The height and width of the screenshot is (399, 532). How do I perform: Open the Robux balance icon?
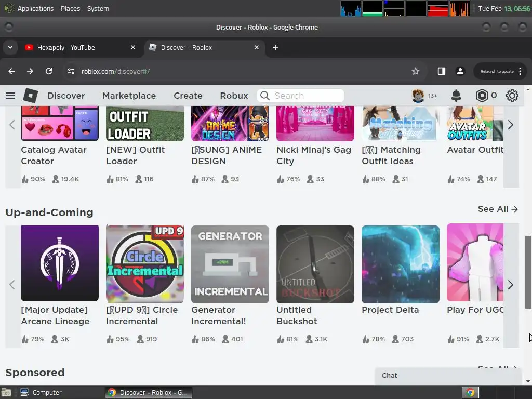(x=482, y=96)
